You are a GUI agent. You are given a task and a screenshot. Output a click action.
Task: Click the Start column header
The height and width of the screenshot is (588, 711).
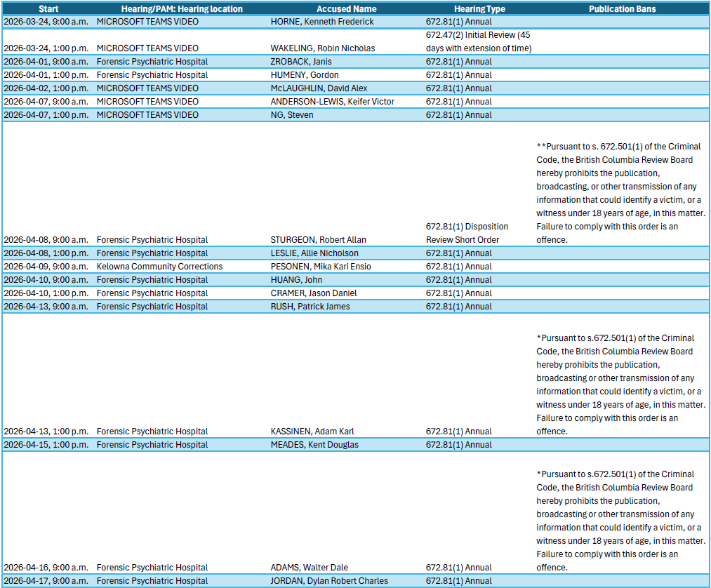48,9
